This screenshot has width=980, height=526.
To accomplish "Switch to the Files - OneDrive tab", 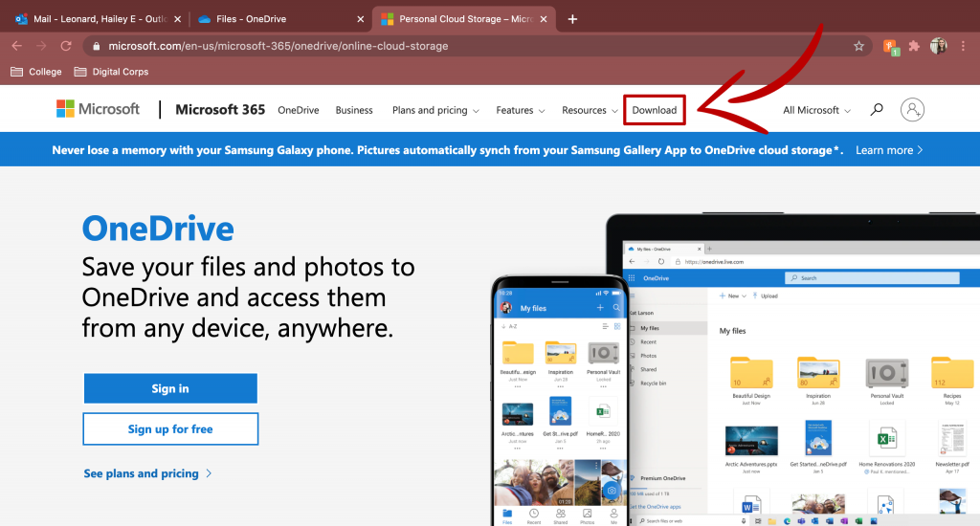I will click(273, 19).
